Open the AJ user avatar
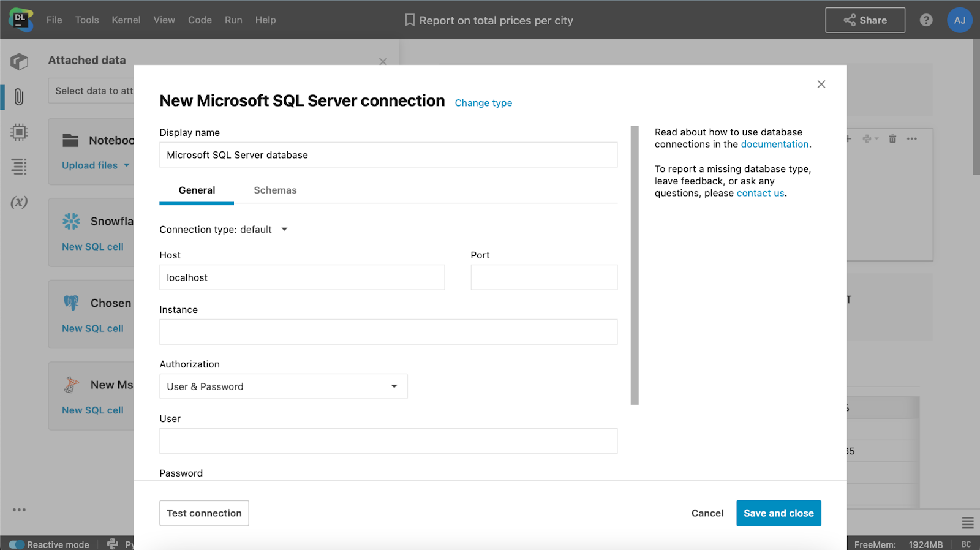The width and height of the screenshot is (980, 550). coord(960,20)
